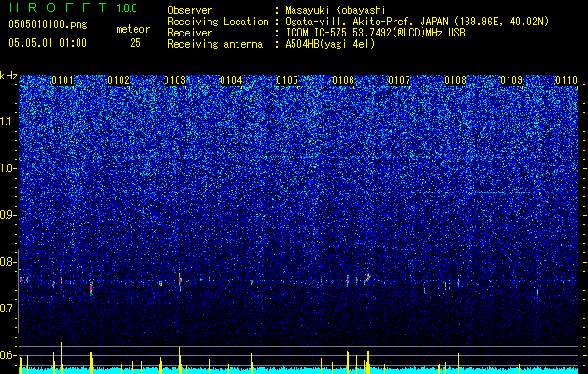Click the 'Observer' label
This screenshot has height=374, width=588.
pyautogui.click(x=190, y=10)
